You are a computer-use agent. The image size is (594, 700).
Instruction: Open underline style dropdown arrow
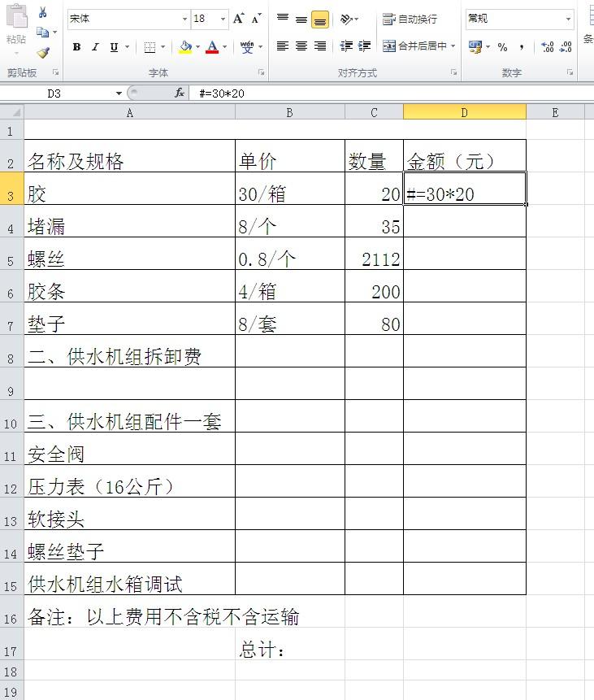[x=127, y=47]
